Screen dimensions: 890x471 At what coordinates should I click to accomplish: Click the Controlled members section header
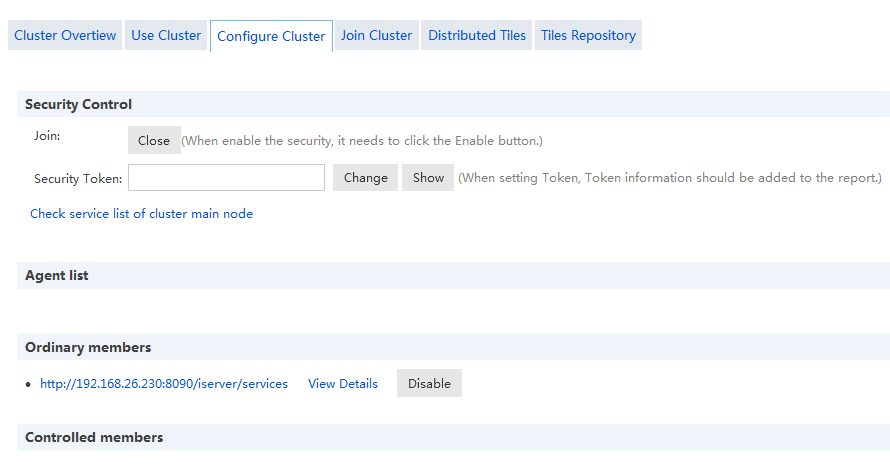tap(94, 437)
